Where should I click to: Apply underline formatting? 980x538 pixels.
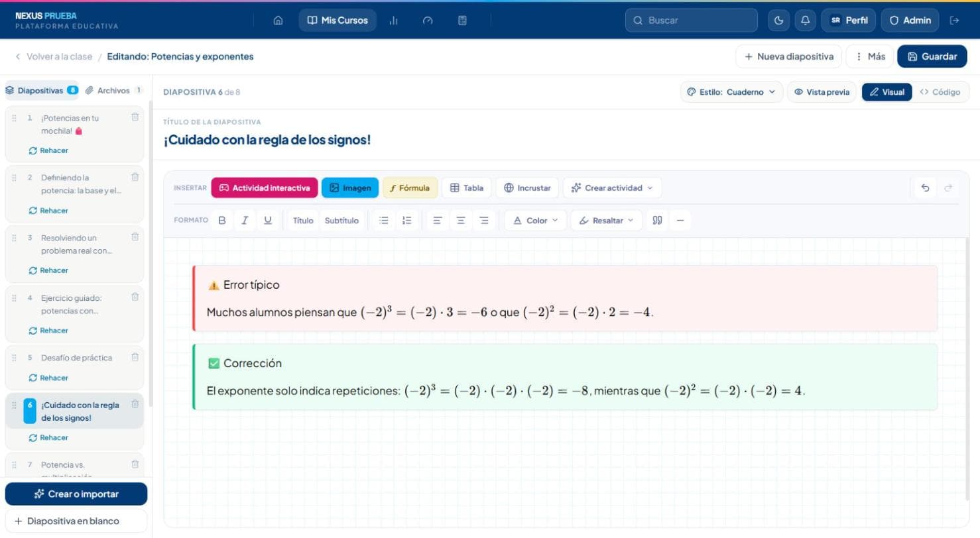click(x=268, y=221)
